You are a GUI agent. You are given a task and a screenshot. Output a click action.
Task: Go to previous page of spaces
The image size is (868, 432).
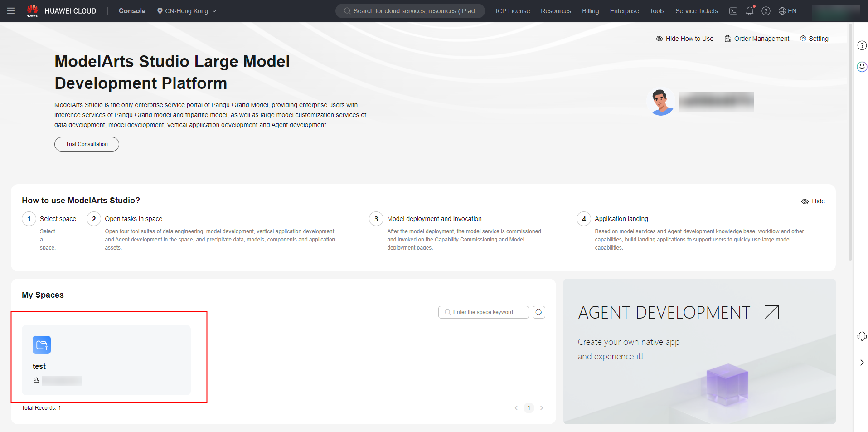(516, 408)
